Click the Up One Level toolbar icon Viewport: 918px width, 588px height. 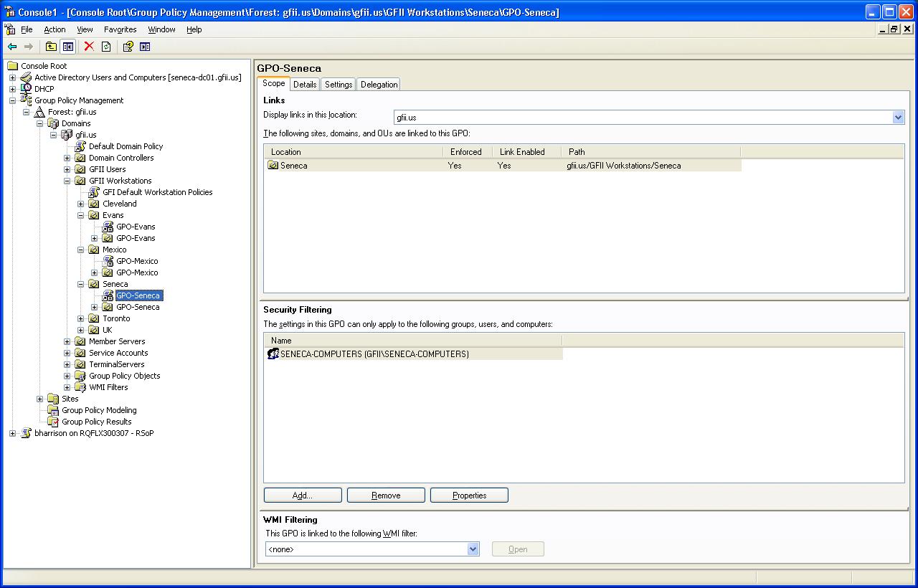click(x=51, y=47)
